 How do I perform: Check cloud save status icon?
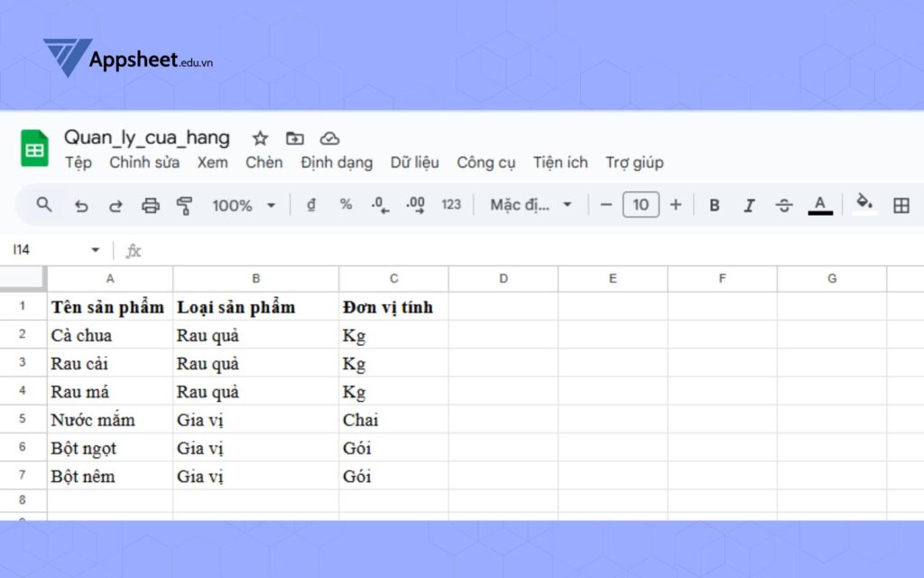(x=330, y=138)
